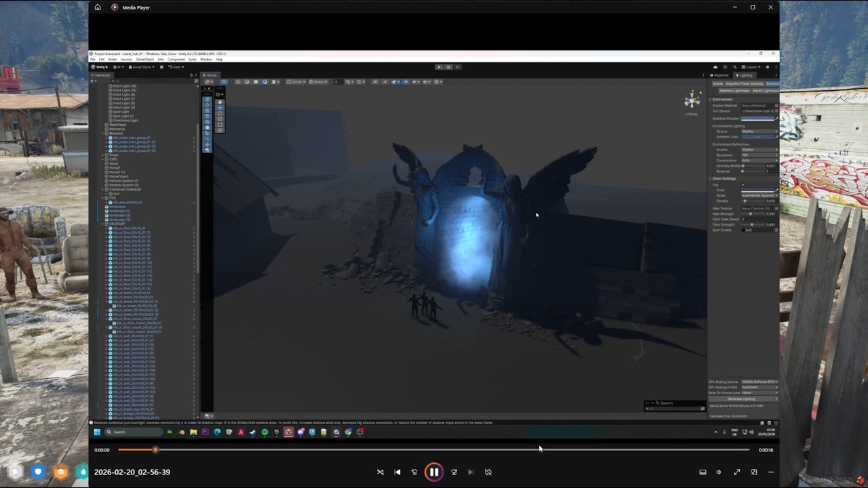Open the GameObject menu in Unity

[145, 60]
